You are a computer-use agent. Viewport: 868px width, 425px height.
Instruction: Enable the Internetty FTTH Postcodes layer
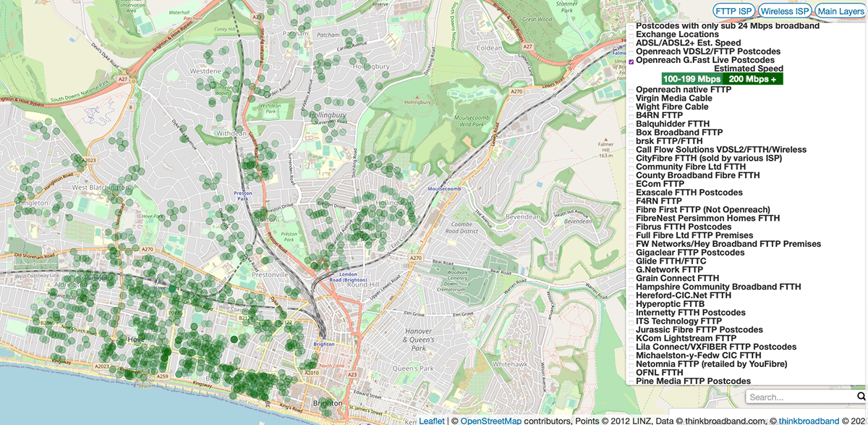pos(631,314)
